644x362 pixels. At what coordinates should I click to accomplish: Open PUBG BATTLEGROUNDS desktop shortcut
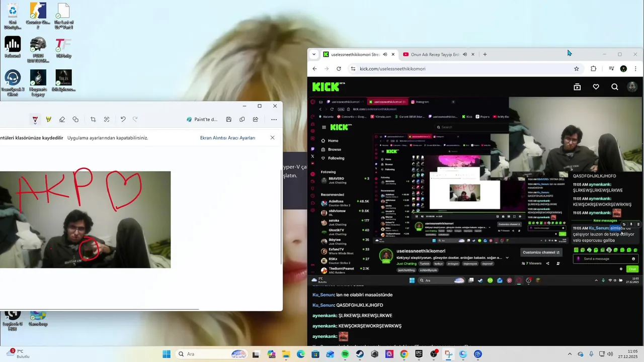click(38, 50)
